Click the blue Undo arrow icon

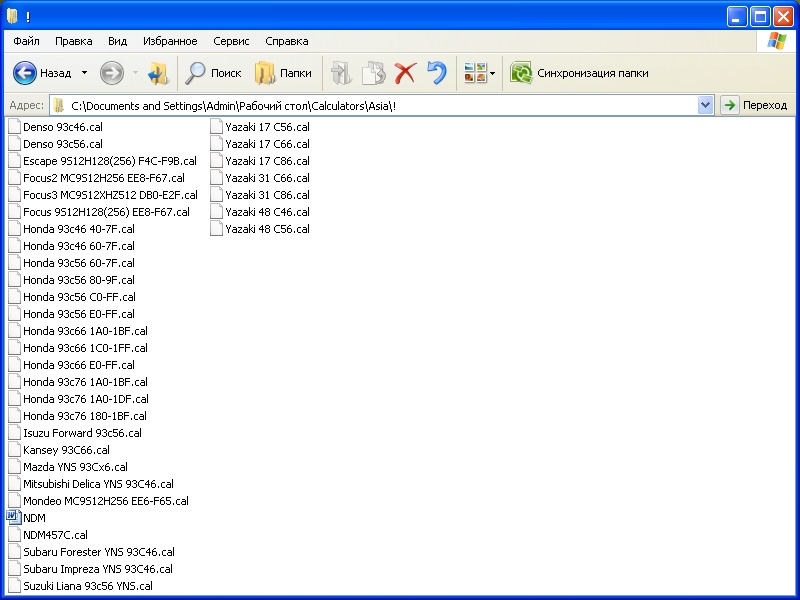(437, 73)
